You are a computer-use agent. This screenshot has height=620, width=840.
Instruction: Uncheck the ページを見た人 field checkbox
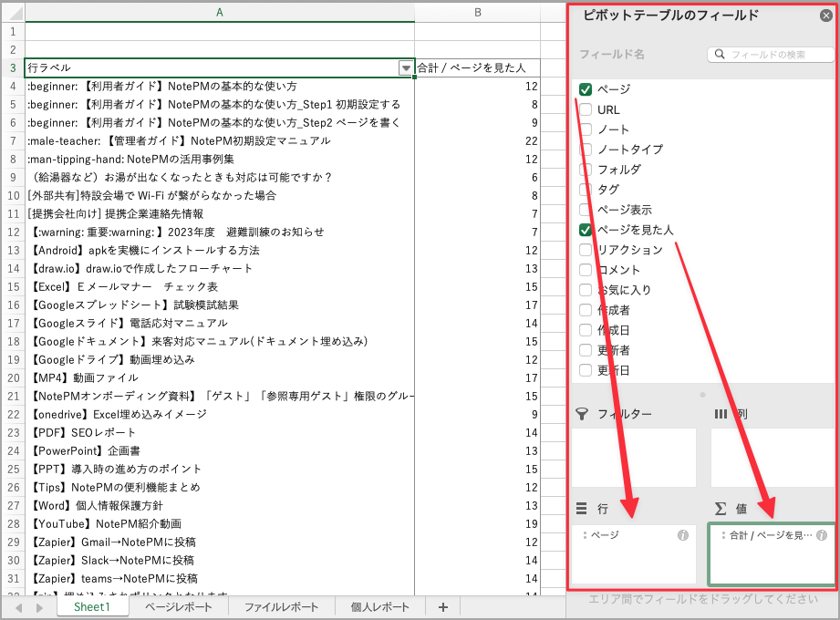[x=586, y=231]
